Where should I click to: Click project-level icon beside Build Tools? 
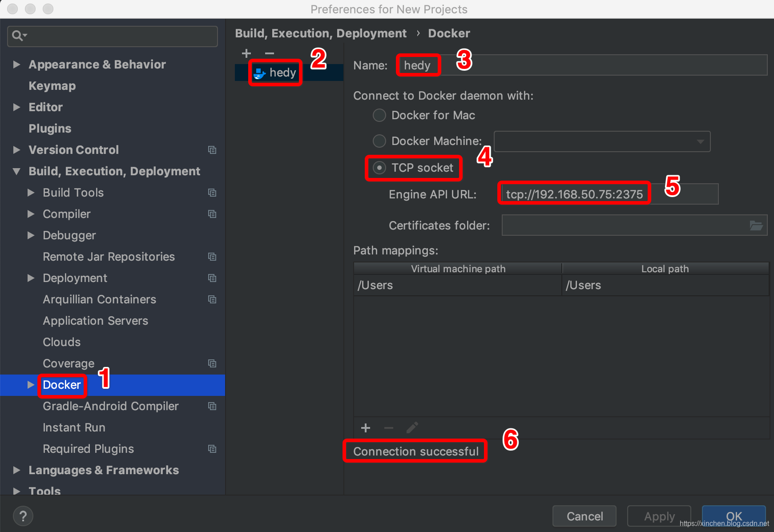pos(212,193)
